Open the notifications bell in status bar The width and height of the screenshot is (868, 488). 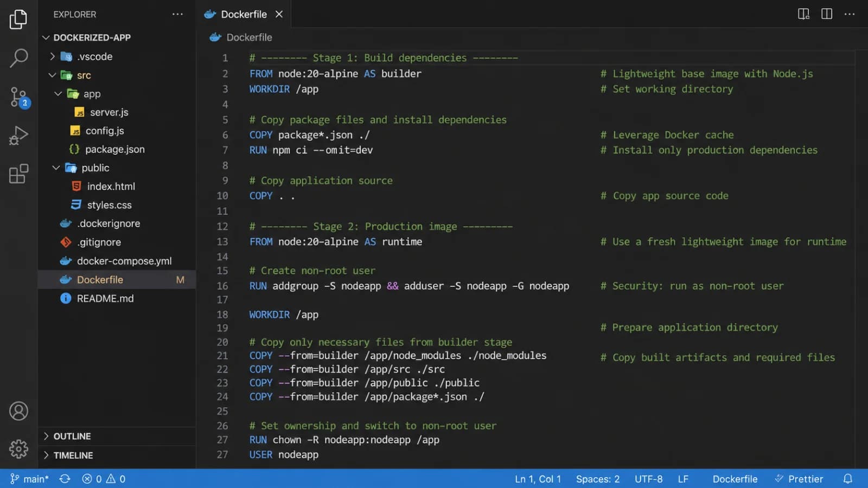[x=848, y=479]
